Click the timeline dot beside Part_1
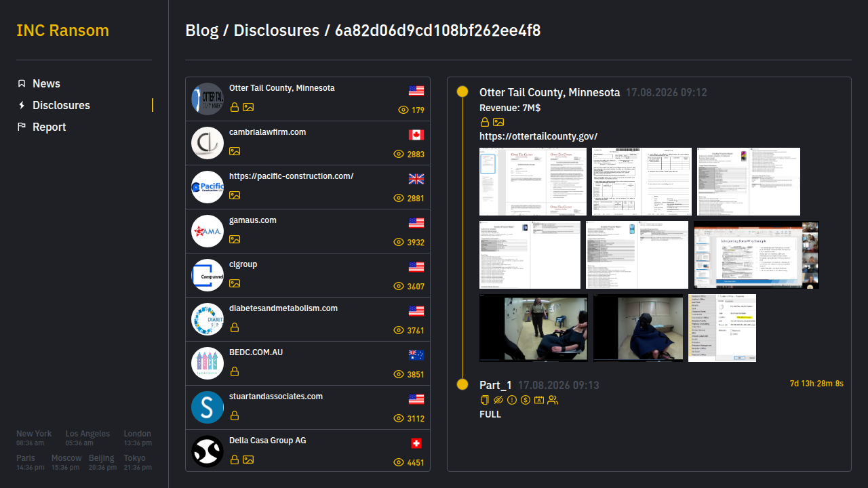This screenshot has height=488, width=868. [462, 384]
